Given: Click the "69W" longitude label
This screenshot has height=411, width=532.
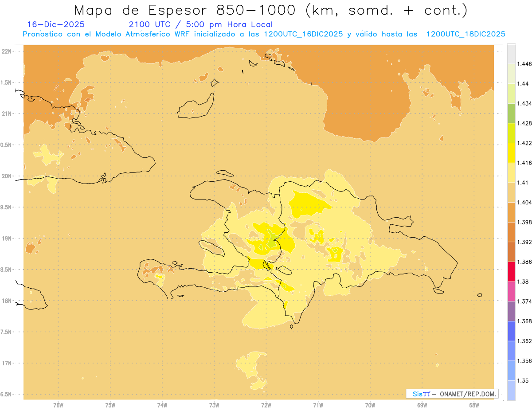Looking at the screenshot, I should 422,405.
